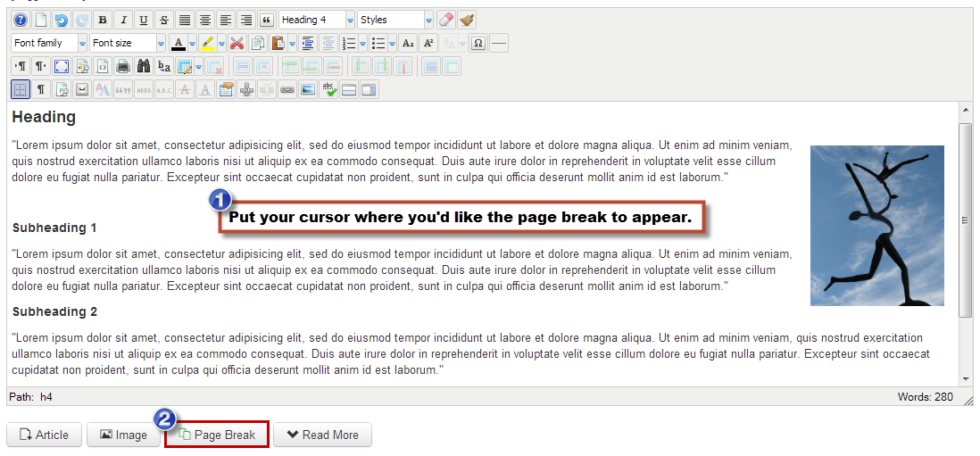Click the anchor icon
Screen dimensions: 980x456
pyautogui.click(x=246, y=90)
